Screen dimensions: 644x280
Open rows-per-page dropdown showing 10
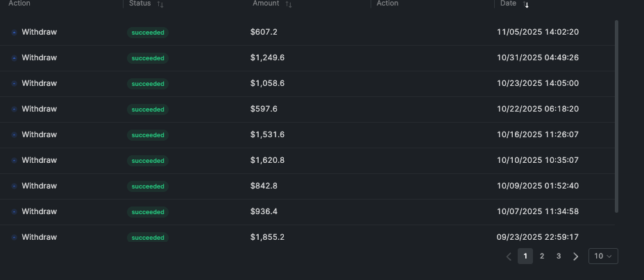pyautogui.click(x=603, y=256)
